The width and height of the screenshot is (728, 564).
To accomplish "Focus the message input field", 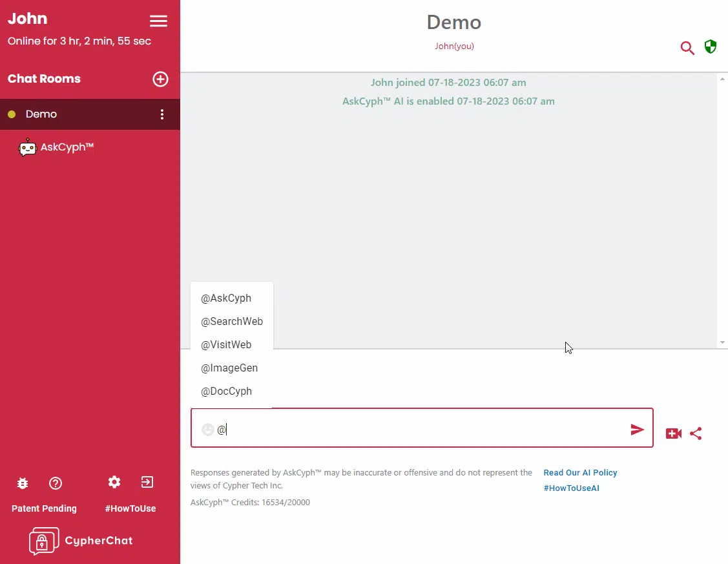I will 422,428.
